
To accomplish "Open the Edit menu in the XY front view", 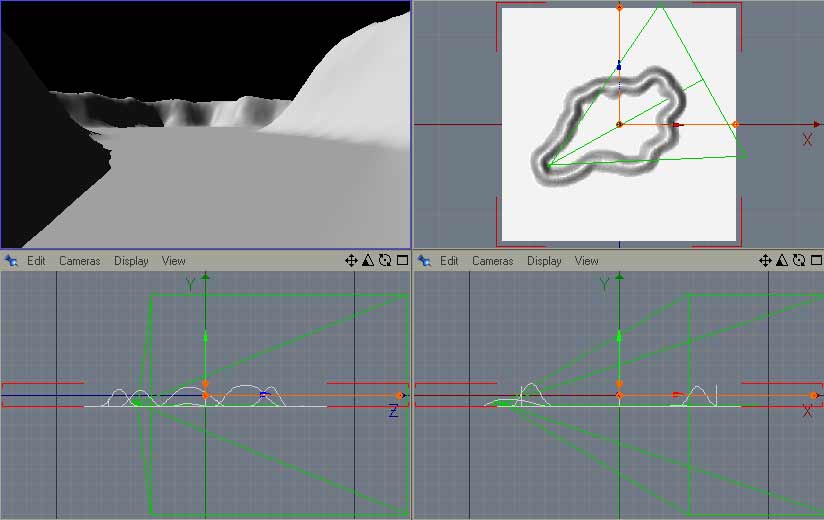I will coord(450,261).
